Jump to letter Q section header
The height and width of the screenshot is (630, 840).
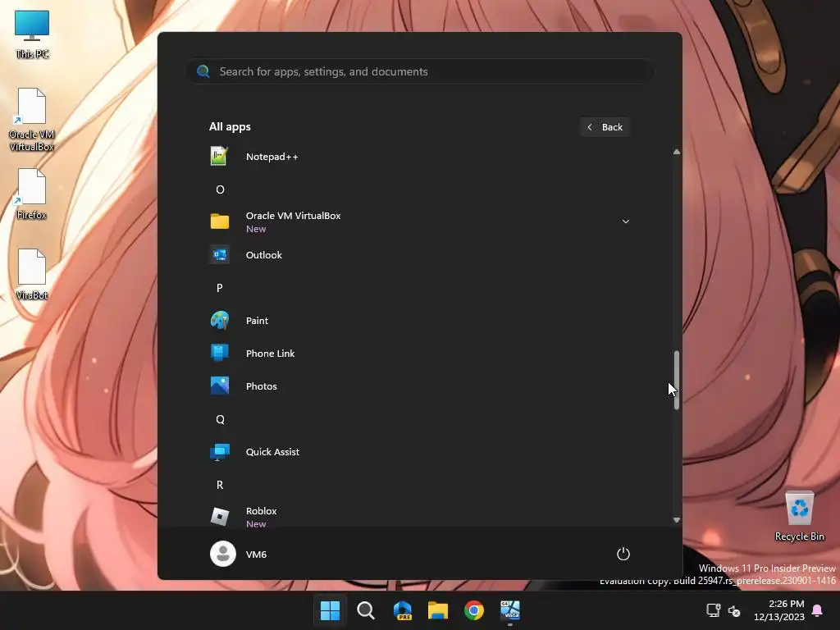(220, 419)
